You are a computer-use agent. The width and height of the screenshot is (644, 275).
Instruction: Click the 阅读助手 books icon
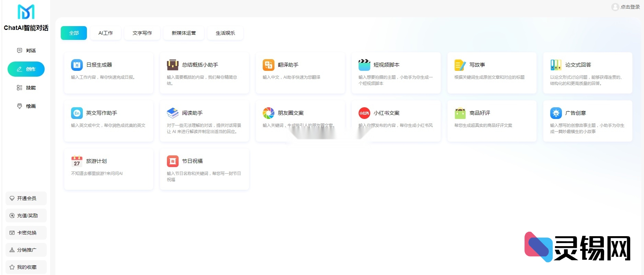point(173,113)
